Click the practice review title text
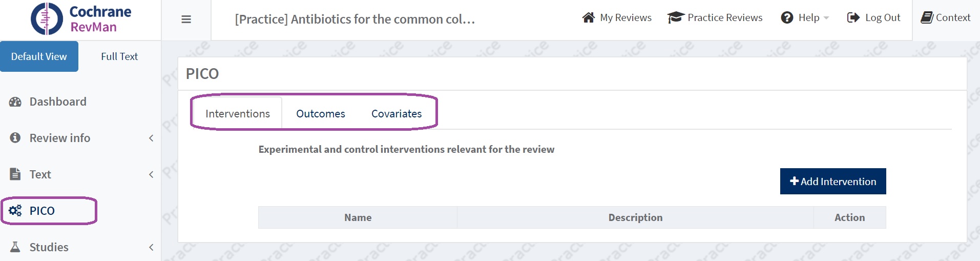 [x=355, y=19]
